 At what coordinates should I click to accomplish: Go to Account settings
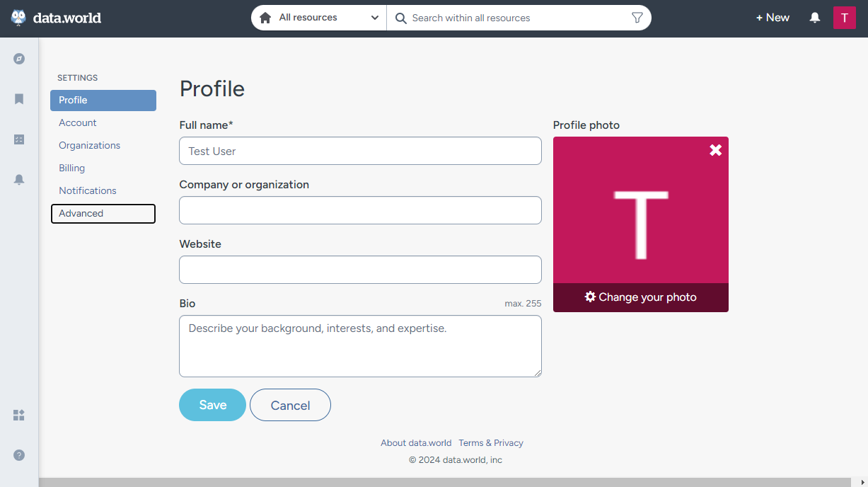point(78,122)
